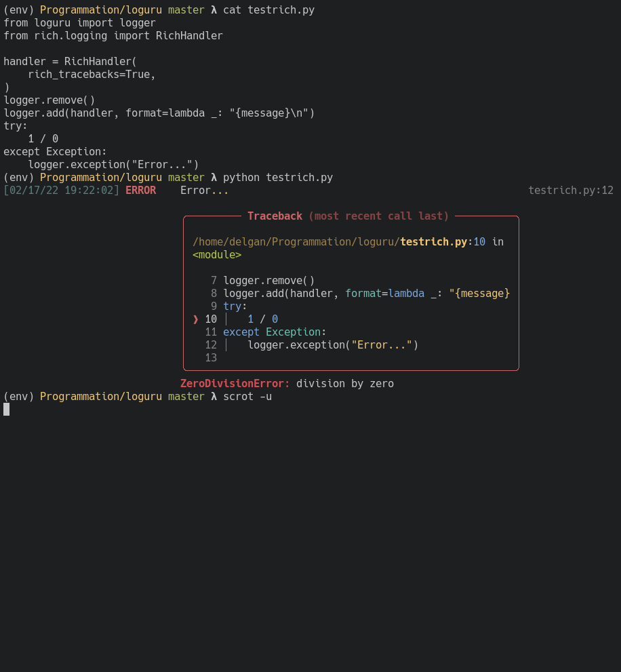Click the testrich.py:12 location link
621x672 pixels.
coord(570,190)
